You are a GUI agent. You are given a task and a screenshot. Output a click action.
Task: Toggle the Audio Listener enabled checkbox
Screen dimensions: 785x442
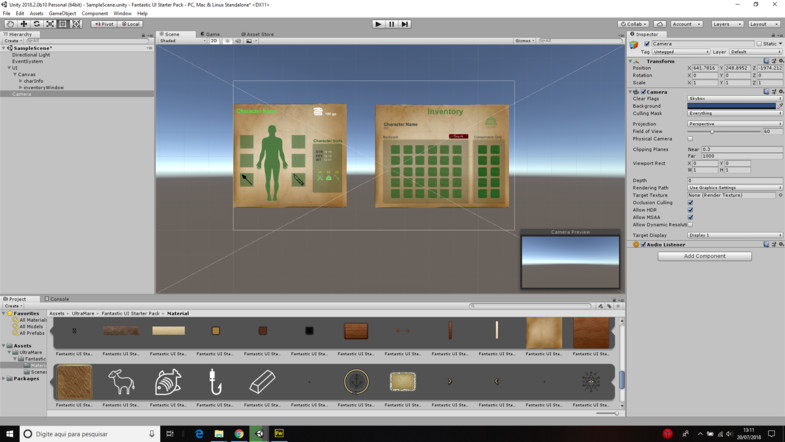pos(643,244)
